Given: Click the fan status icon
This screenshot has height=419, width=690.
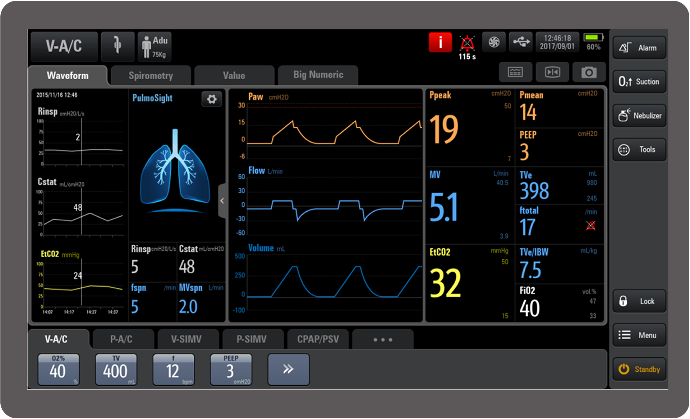Looking at the screenshot, I should click(x=493, y=42).
